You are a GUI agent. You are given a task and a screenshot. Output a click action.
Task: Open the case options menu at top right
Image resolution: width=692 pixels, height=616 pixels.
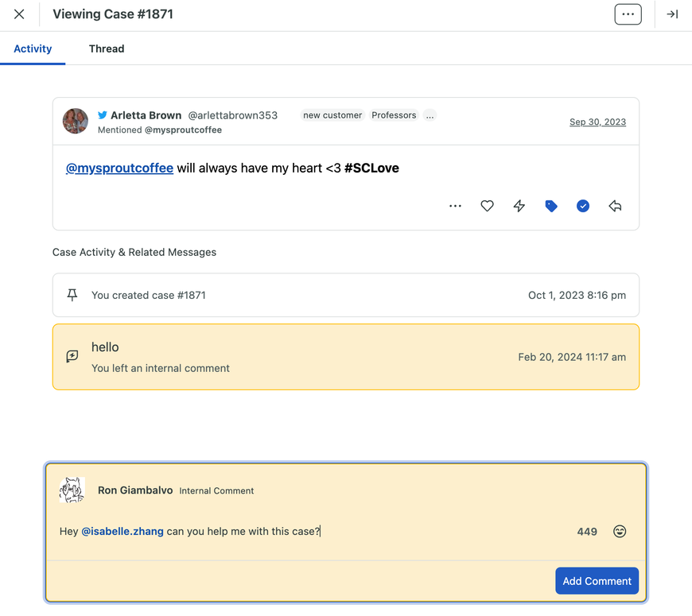point(628,14)
